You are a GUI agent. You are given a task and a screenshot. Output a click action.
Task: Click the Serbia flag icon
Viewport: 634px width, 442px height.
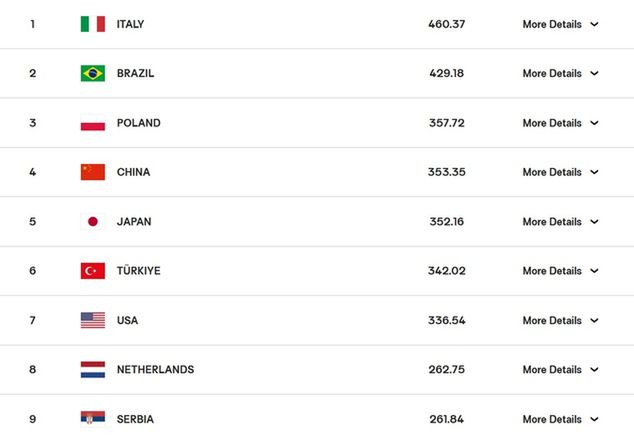pos(93,419)
